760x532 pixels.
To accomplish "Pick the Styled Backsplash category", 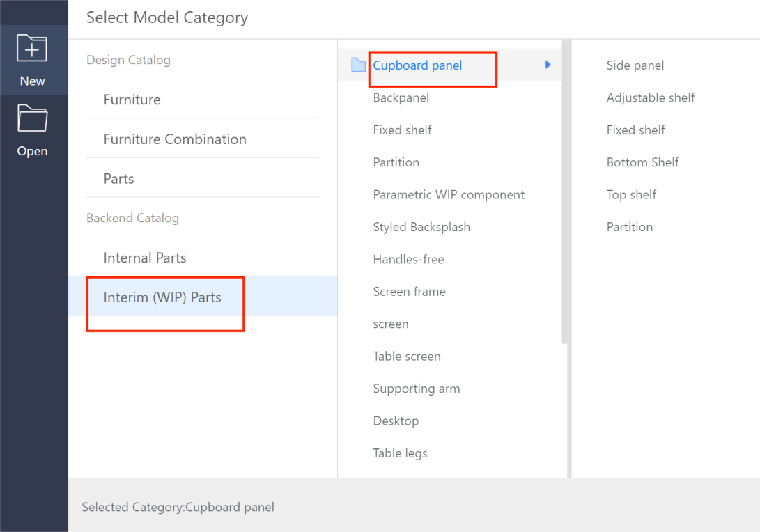I will click(421, 227).
